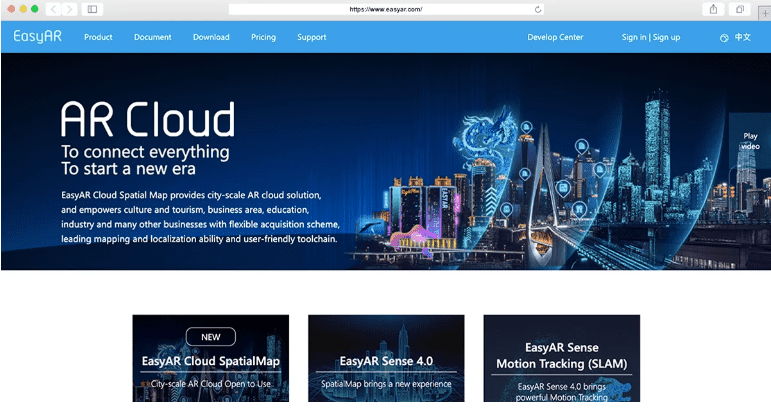Click the Sign in link
This screenshot has height=410, width=771.
(x=634, y=37)
